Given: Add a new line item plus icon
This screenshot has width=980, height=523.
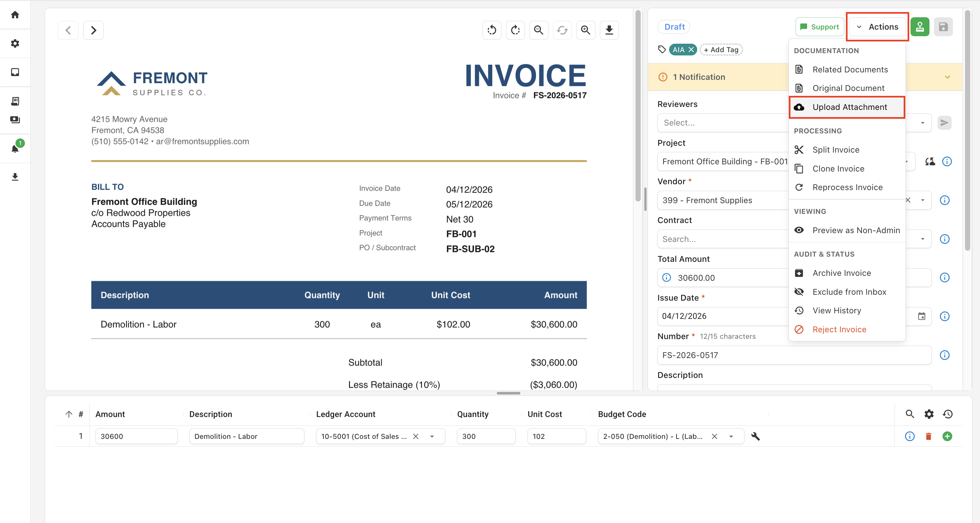Looking at the screenshot, I should pyautogui.click(x=947, y=436).
